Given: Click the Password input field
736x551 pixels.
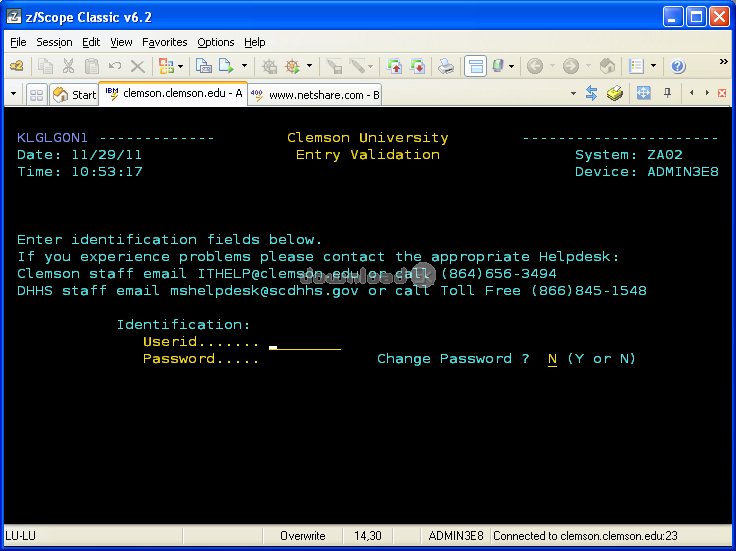Looking at the screenshot, I should 305,359.
